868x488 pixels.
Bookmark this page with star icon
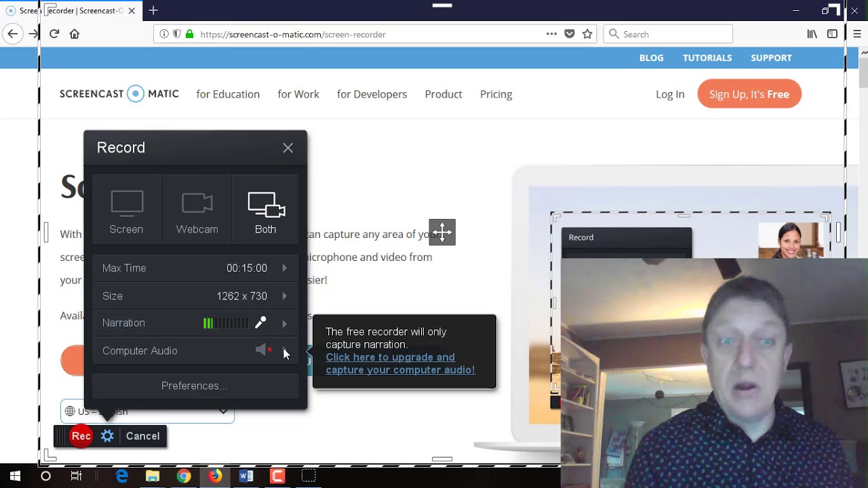(587, 34)
